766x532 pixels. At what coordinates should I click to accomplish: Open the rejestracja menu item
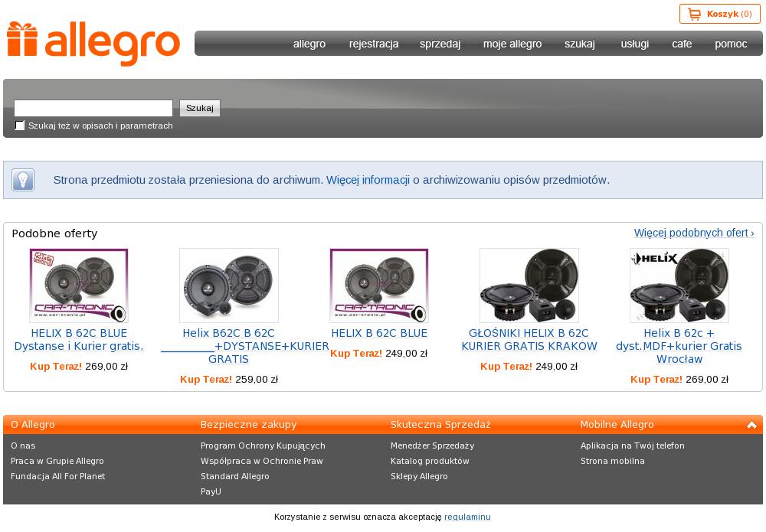[x=374, y=44]
